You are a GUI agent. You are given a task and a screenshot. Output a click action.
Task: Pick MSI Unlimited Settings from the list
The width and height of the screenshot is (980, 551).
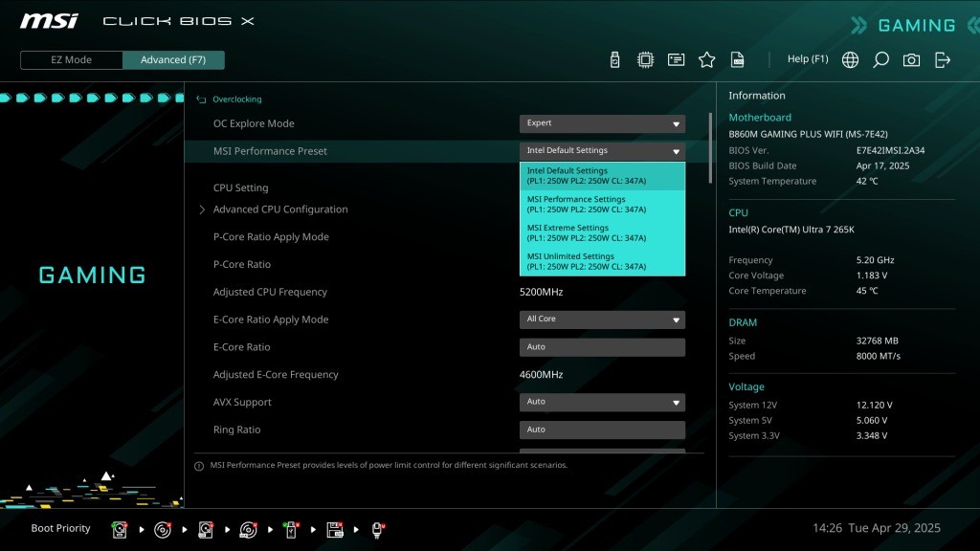click(x=602, y=261)
